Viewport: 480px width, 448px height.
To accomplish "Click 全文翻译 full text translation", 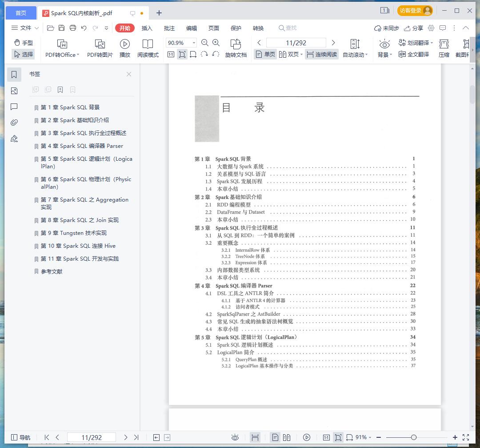I will point(414,55).
